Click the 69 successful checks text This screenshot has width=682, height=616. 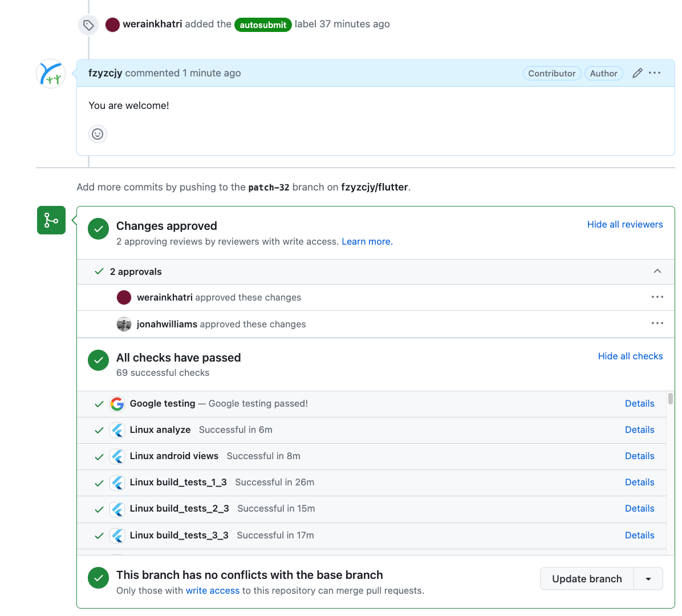point(163,373)
